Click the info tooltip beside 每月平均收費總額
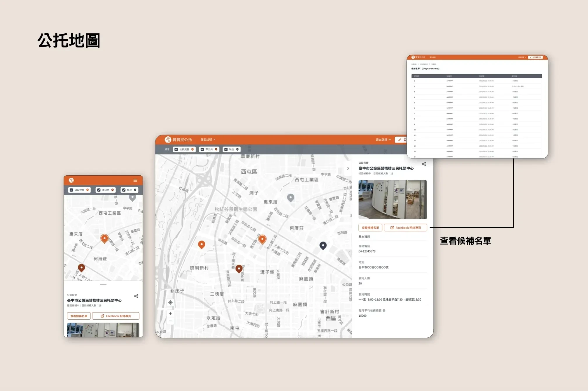Viewport: 588px width, 391px height. tap(384, 311)
